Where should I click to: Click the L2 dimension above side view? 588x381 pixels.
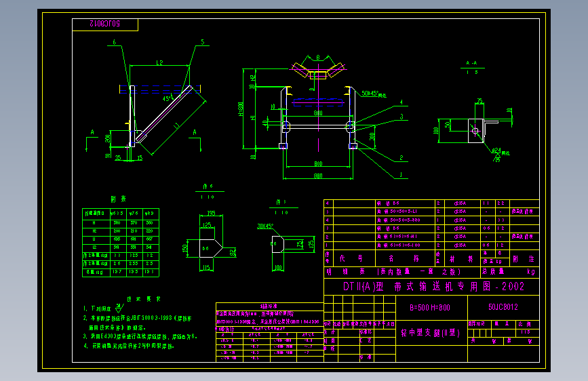tap(159, 62)
